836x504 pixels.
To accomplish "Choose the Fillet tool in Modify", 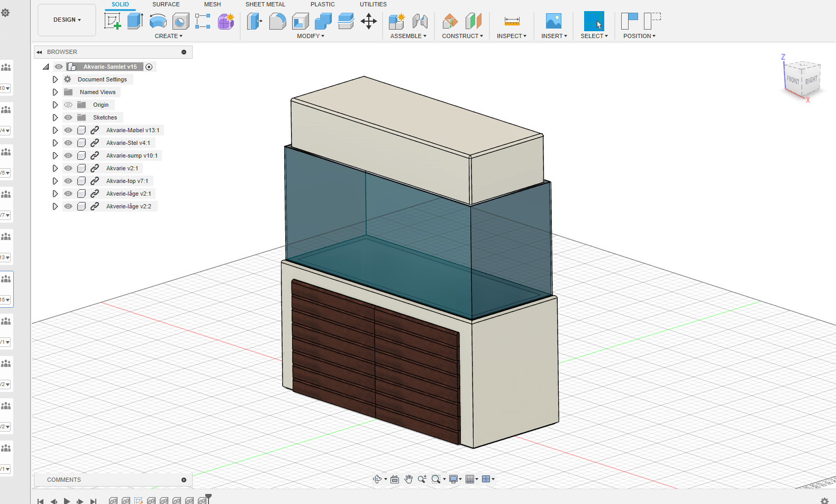I will (x=277, y=21).
